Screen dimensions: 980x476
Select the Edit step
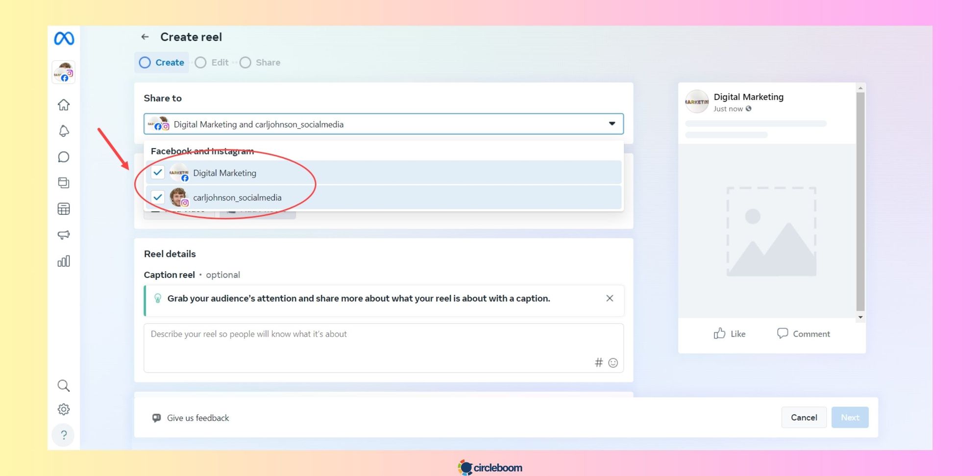click(x=212, y=62)
